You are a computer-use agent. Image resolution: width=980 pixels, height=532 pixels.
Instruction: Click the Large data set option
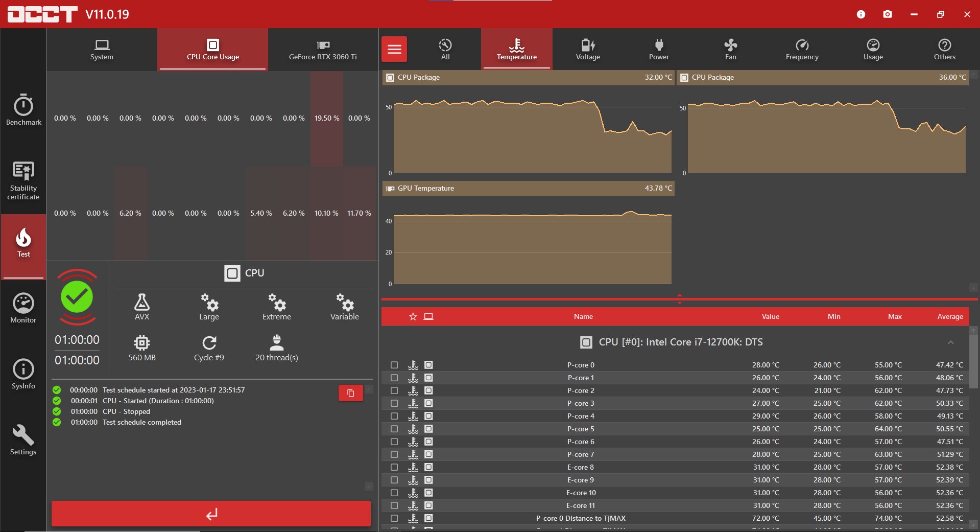click(209, 307)
